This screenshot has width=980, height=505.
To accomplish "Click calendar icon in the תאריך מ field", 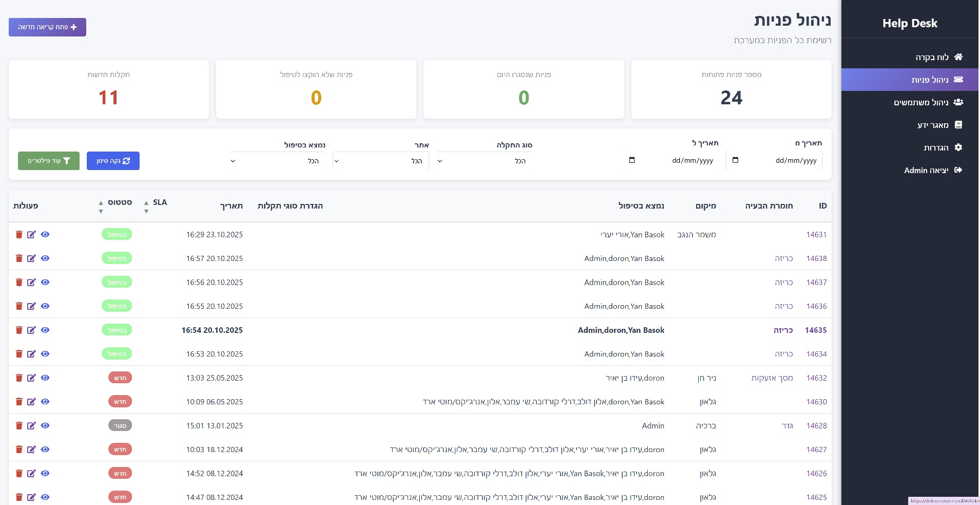I will (735, 160).
